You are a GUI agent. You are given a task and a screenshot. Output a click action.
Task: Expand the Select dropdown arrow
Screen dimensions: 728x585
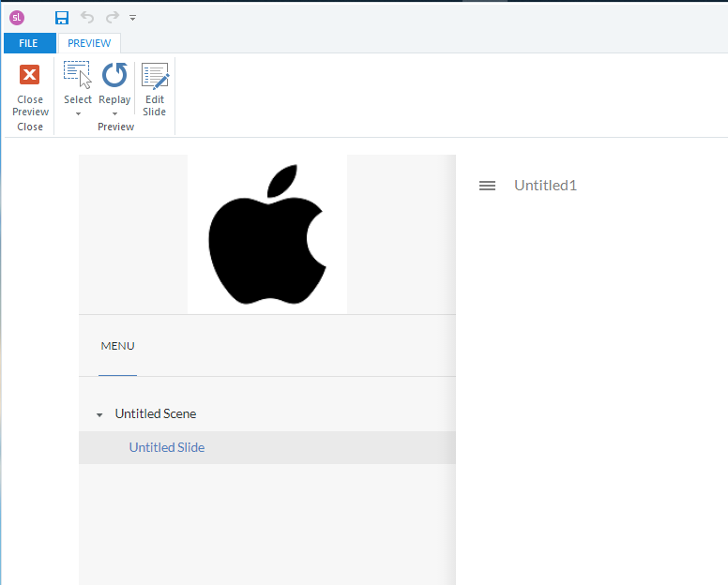(x=78, y=113)
